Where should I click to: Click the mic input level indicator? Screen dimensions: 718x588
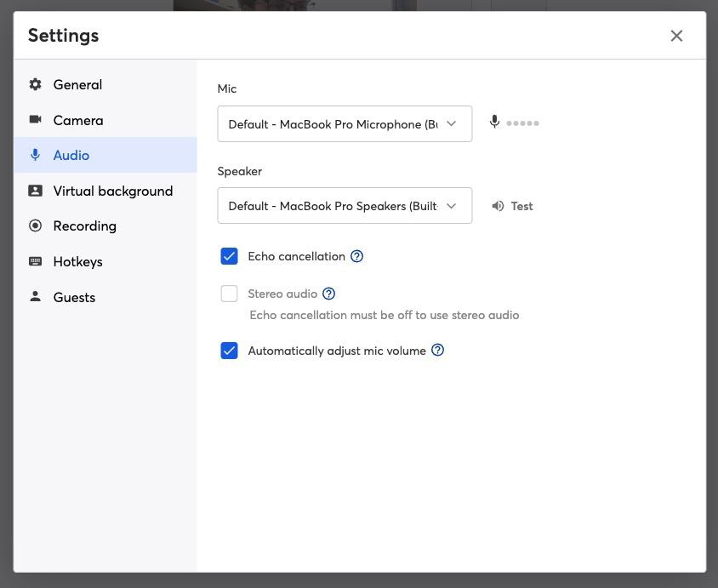521,123
